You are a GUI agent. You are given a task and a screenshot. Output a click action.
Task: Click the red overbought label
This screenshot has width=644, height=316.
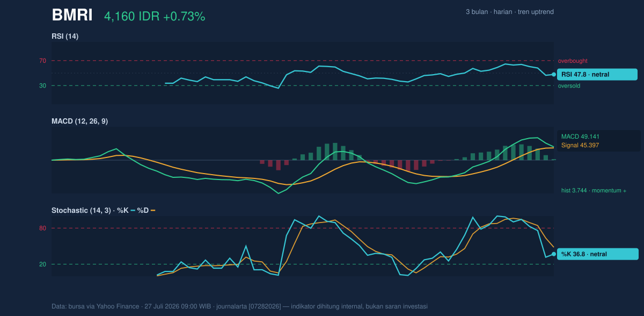573,61
